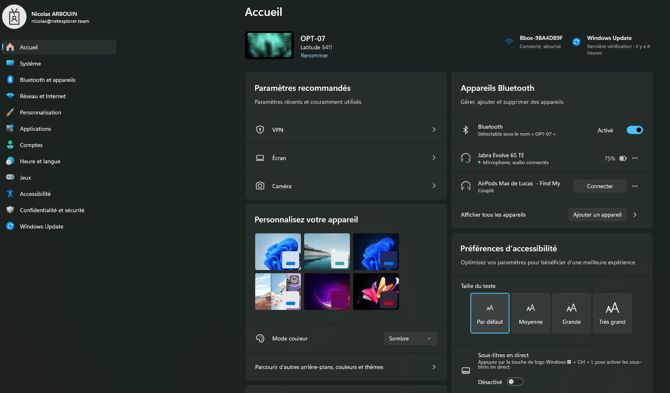Expand the Caméra row chevron

coord(434,186)
